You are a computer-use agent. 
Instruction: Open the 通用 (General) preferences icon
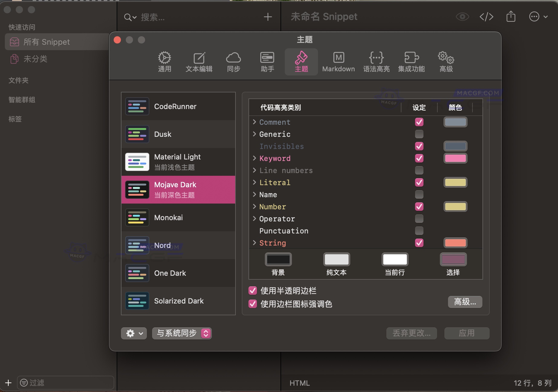164,61
